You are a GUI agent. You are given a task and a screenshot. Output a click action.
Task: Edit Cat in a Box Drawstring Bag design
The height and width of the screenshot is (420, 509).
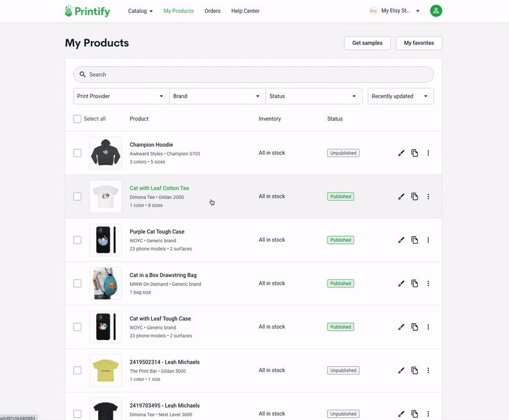coord(401,283)
